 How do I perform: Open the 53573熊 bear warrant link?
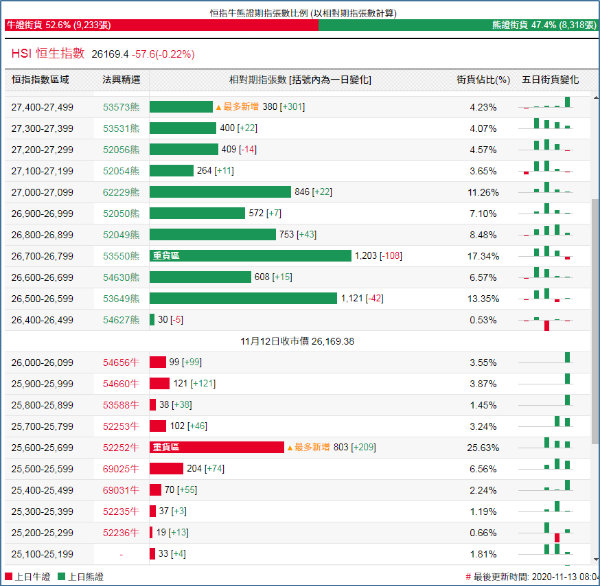tap(121, 107)
